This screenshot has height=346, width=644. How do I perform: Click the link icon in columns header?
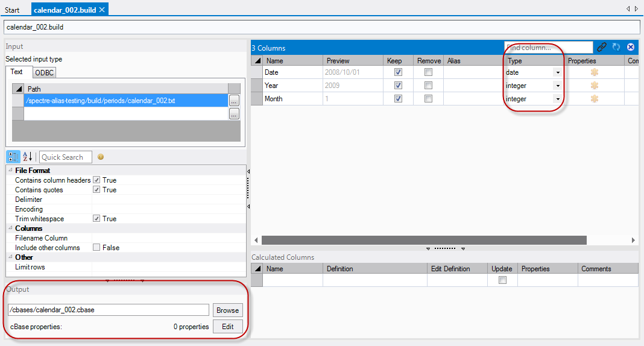pyautogui.click(x=602, y=47)
